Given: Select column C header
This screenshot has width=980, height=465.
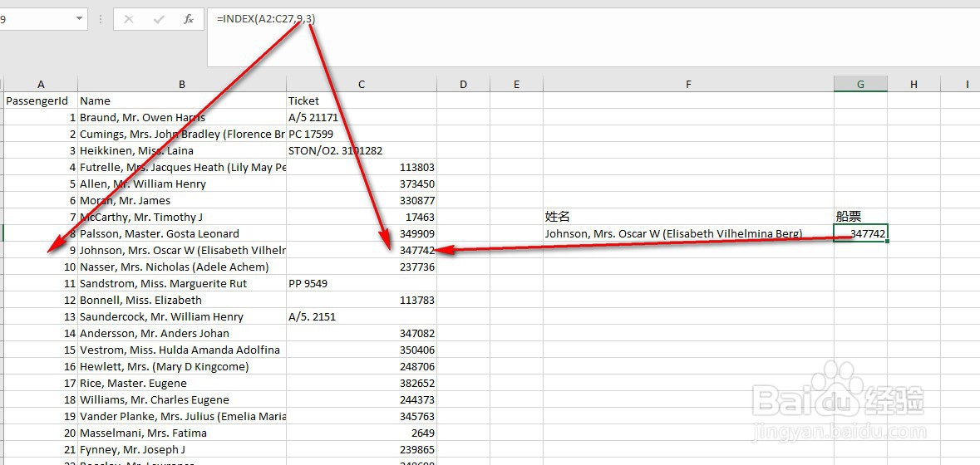Looking at the screenshot, I should tap(362, 84).
